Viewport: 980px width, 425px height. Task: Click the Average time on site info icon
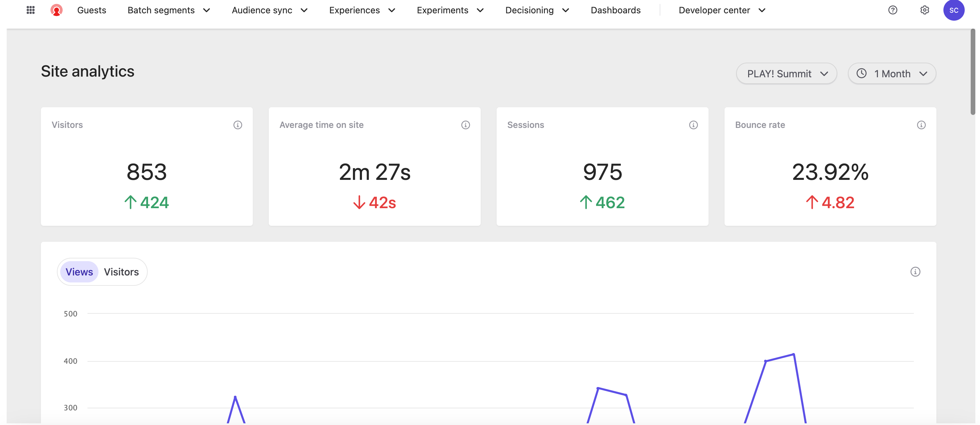coord(465,125)
